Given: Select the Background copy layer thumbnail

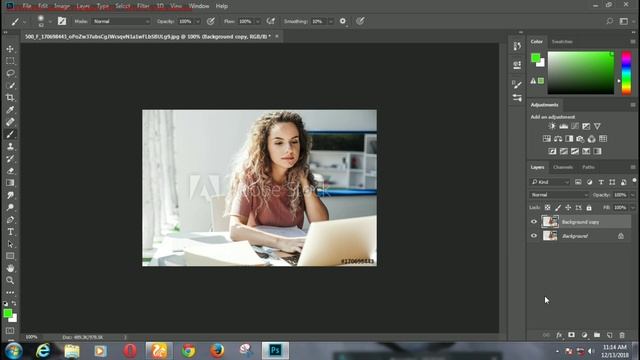Looking at the screenshot, I should (550, 222).
